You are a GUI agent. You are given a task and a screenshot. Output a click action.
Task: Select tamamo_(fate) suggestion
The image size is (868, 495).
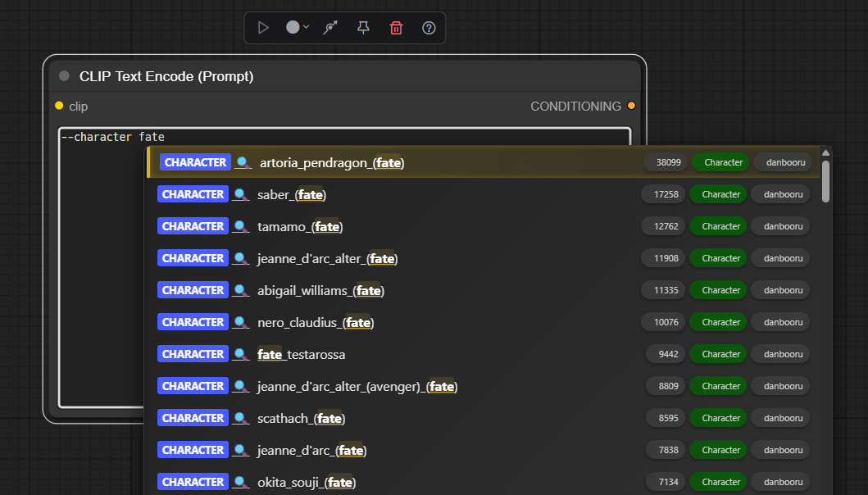pos(483,226)
